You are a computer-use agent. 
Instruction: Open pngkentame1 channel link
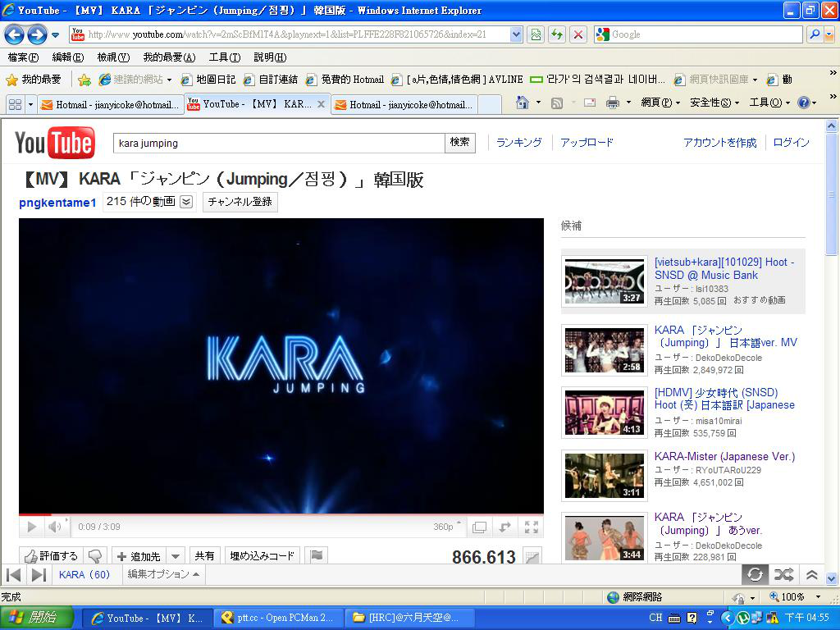[57, 203]
